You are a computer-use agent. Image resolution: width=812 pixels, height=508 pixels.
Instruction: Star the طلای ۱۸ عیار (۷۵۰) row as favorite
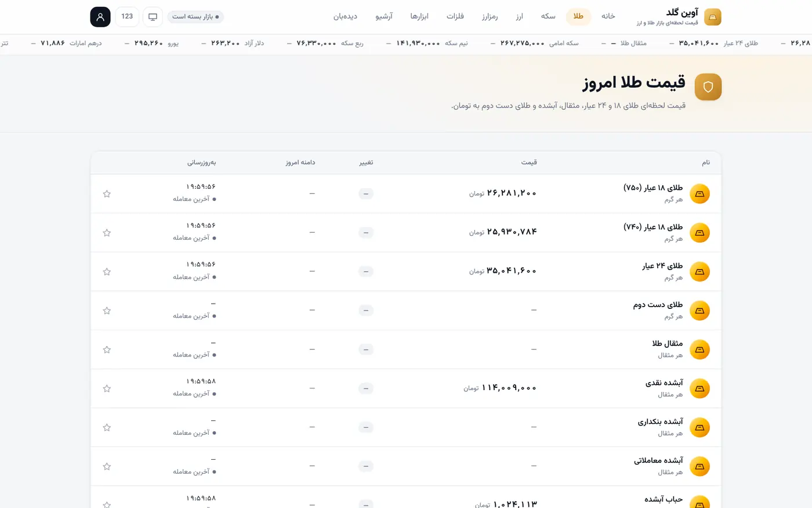pyautogui.click(x=107, y=194)
